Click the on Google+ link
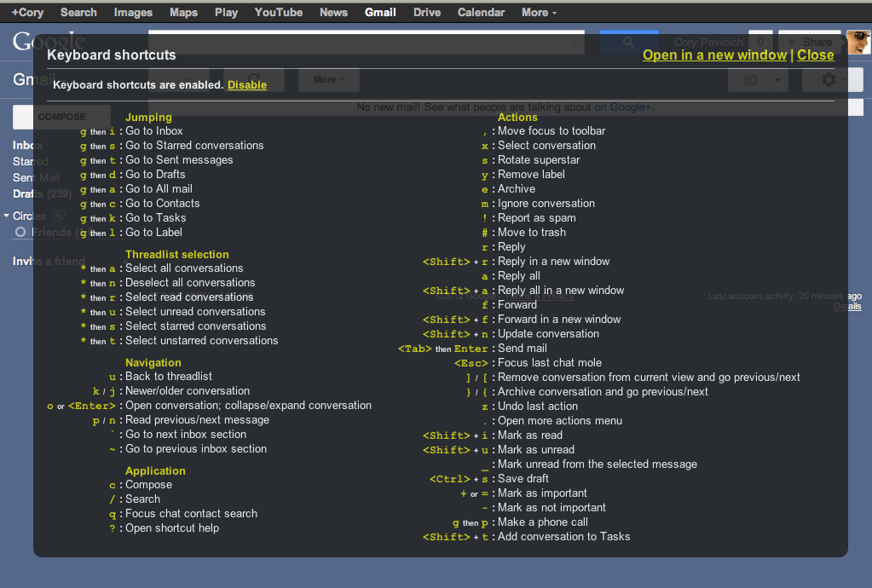Image resolution: width=872 pixels, height=588 pixels. click(622, 107)
